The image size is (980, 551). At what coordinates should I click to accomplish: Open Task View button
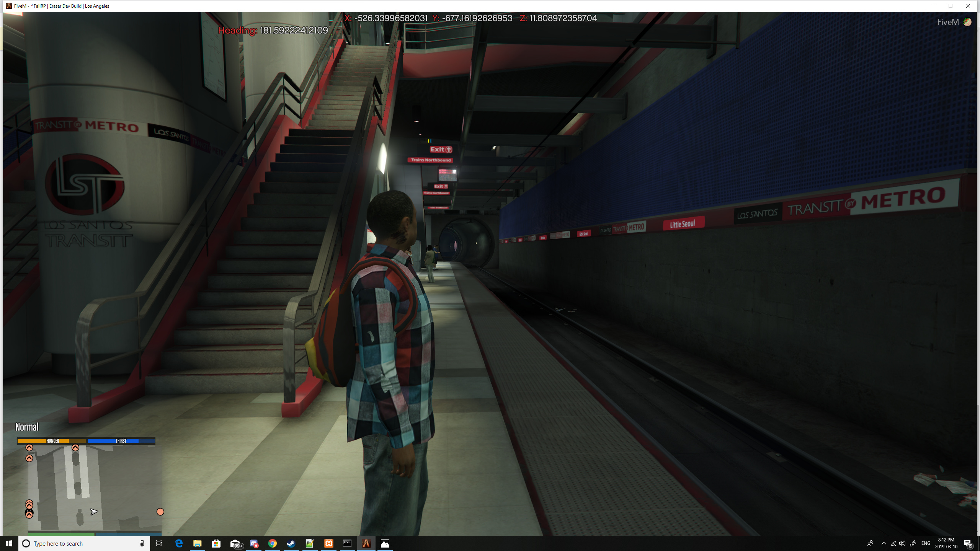click(x=159, y=543)
